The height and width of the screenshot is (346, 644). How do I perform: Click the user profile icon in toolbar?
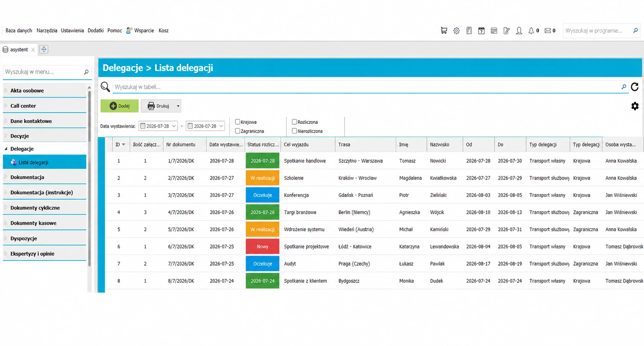[519, 30]
